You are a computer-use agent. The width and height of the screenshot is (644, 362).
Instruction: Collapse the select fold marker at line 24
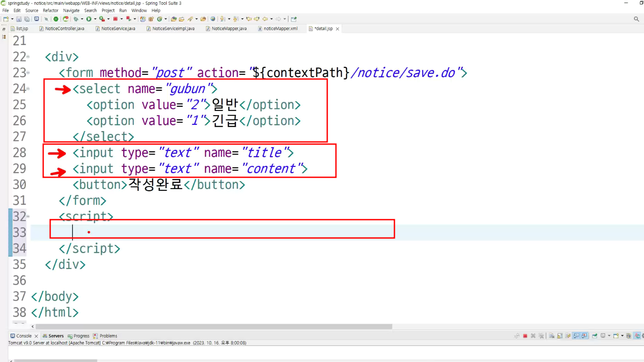tap(28, 88)
